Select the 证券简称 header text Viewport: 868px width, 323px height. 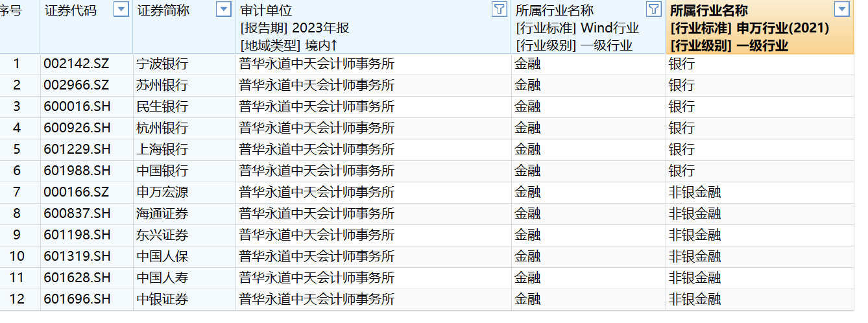point(163,11)
